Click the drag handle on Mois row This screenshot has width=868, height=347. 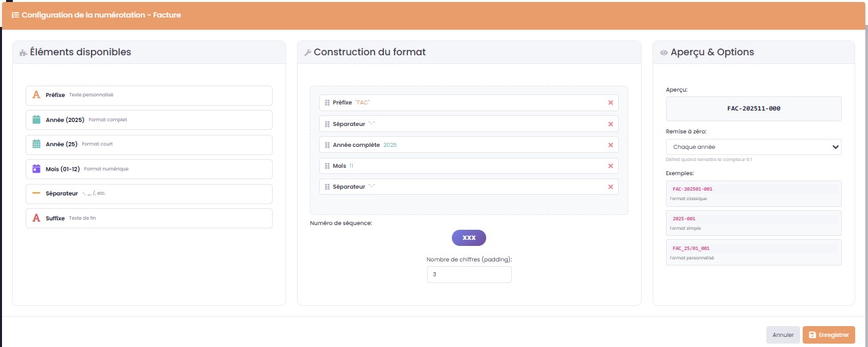pyautogui.click(x=327, y=166)
